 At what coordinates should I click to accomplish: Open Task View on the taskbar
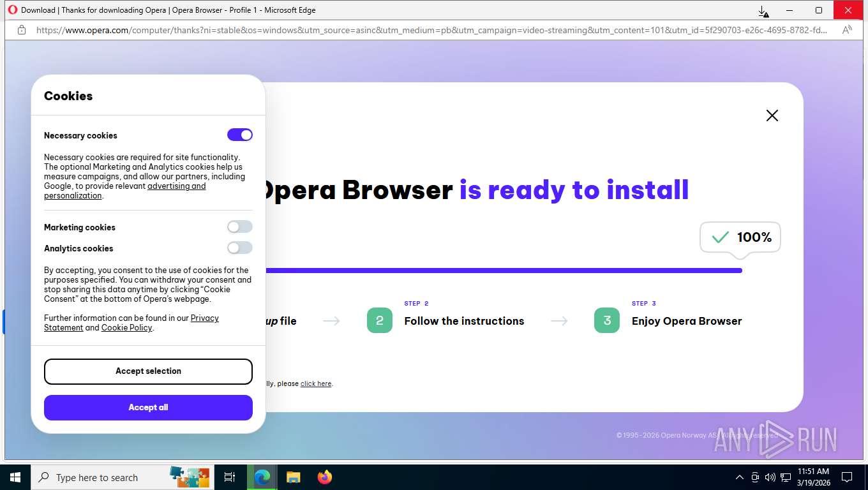(x=230, y=477)
